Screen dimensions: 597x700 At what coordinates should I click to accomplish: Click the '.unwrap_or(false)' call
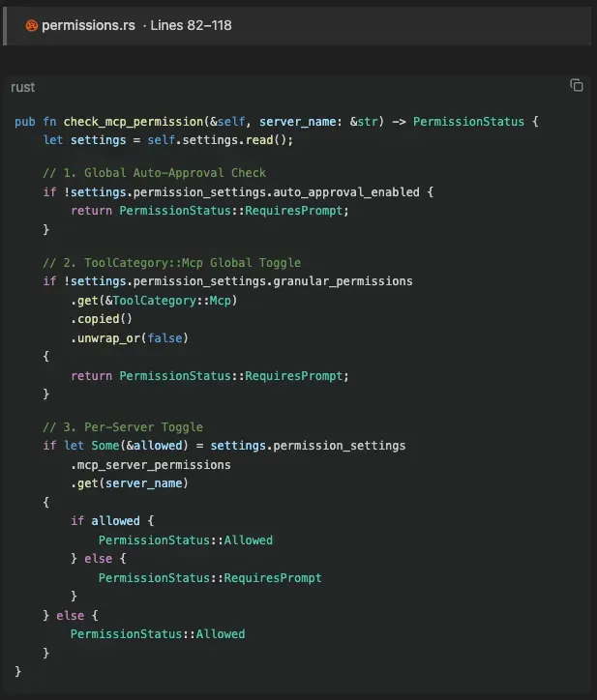point(130,338)
